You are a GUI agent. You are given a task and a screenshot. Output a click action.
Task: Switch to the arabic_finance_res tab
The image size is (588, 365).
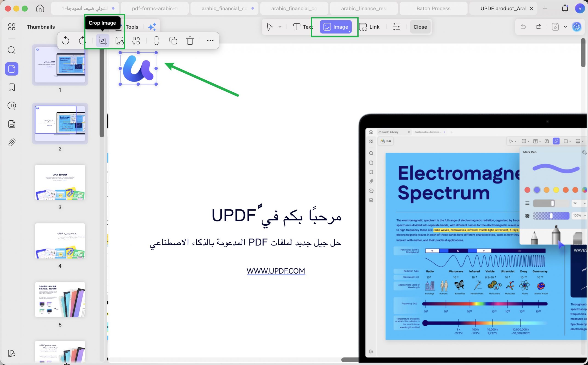click(x=364, y=8)
